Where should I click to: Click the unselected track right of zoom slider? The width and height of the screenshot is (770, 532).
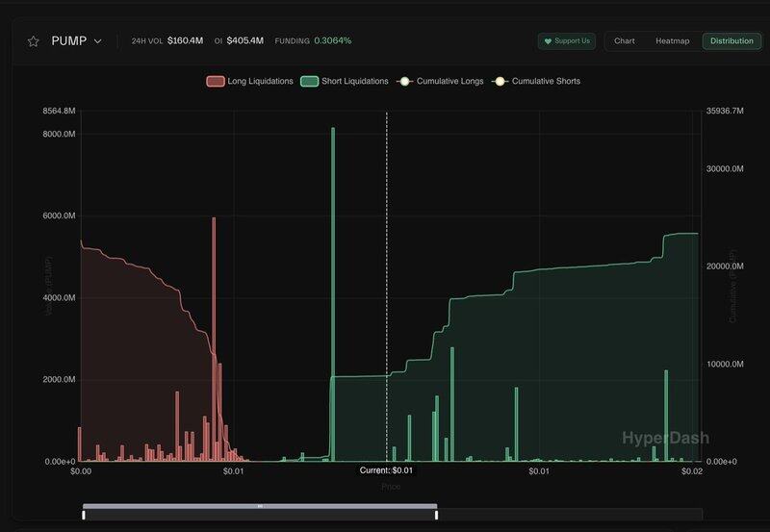568,515
